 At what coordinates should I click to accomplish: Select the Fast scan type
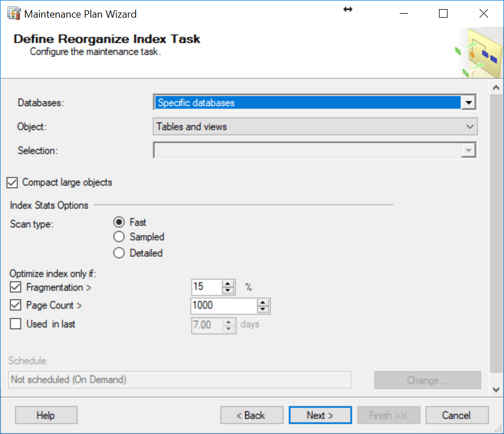pyautogui.click(x=119, y=222)
